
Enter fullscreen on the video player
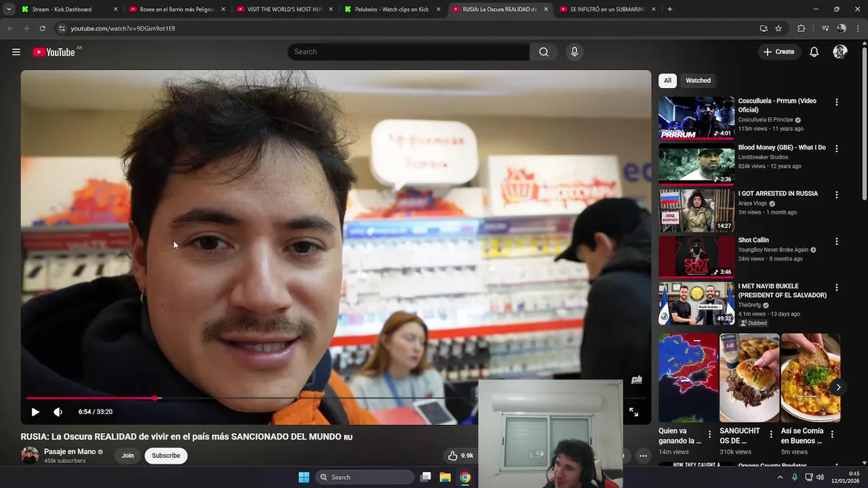pyautogui.click(x=633, y=412)
